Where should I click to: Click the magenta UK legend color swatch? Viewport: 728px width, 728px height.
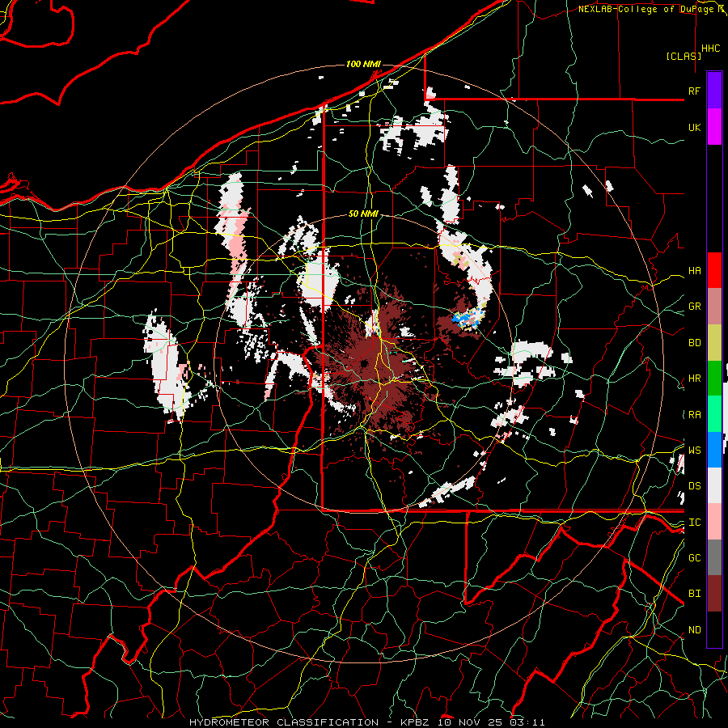point(714,127)
